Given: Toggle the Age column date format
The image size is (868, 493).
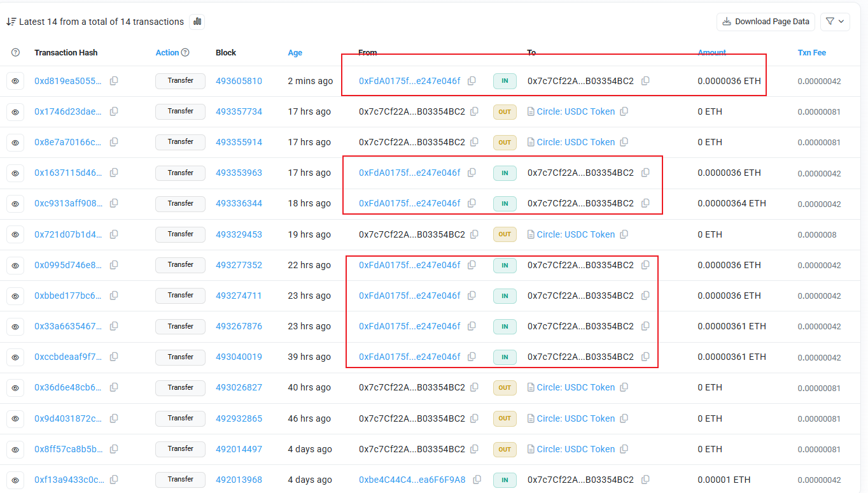Looking at the screenshot, I should click(295, 53).
